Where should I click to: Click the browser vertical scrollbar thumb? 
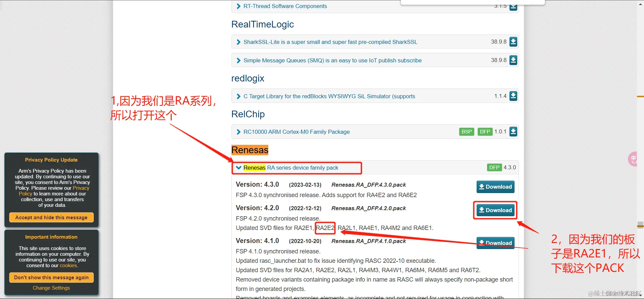640,225
